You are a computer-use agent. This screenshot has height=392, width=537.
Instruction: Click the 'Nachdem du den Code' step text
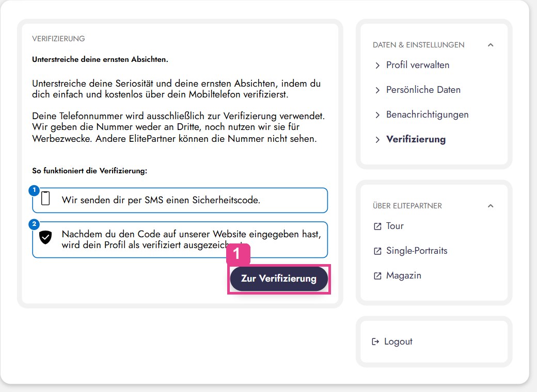tap(191, 239)
